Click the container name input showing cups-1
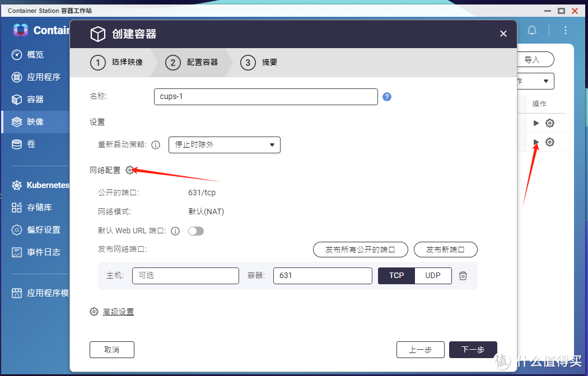Viewport: 588px width, 376px height. click(265, 97)
